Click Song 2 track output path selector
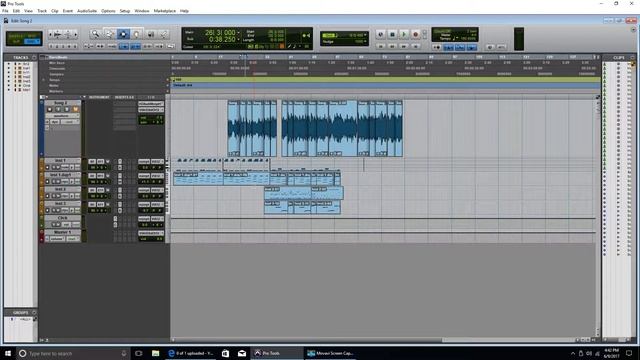The width and height of the screenshot is (640, 360). click(151, 110)
